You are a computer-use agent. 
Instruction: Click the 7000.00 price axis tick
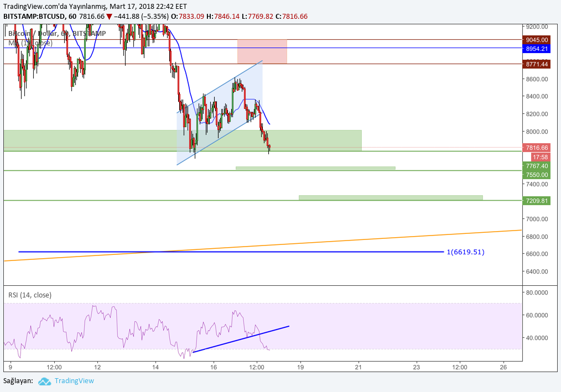537,219
